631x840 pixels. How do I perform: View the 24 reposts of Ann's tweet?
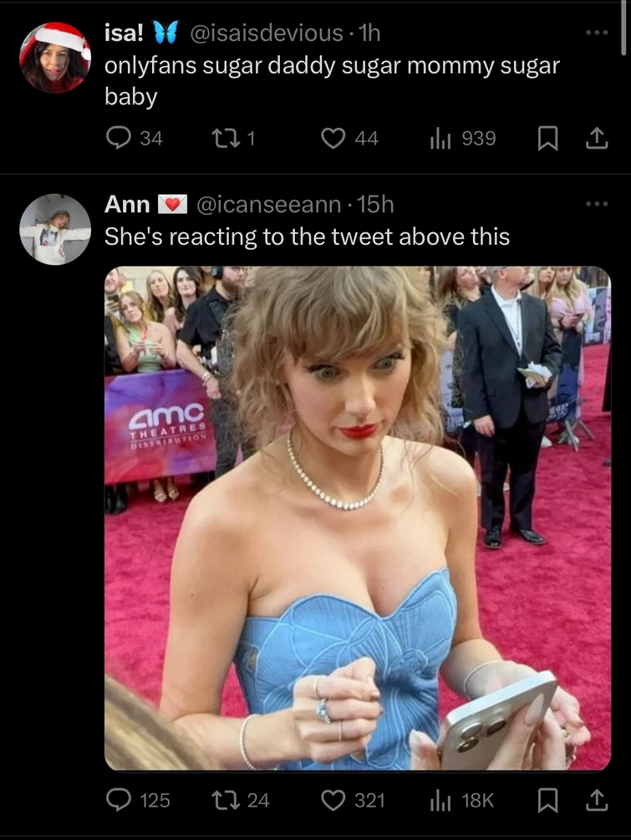tap(237, 800)
